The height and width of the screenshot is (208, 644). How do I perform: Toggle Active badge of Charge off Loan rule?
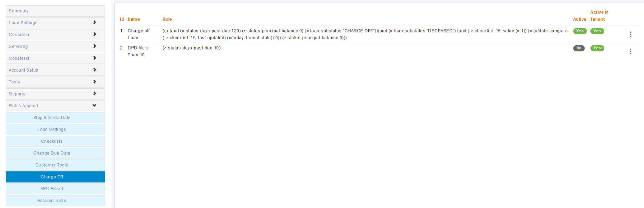point(580,31)
